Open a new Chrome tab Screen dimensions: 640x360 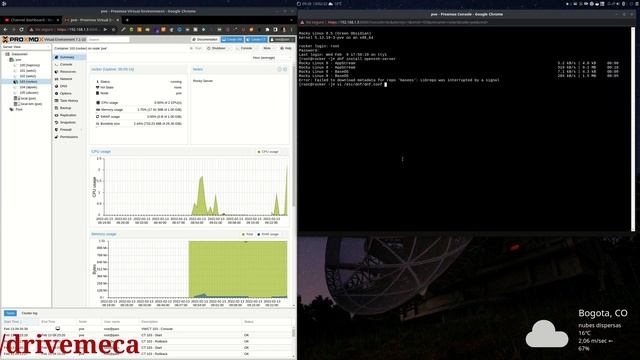pos(127,20)
